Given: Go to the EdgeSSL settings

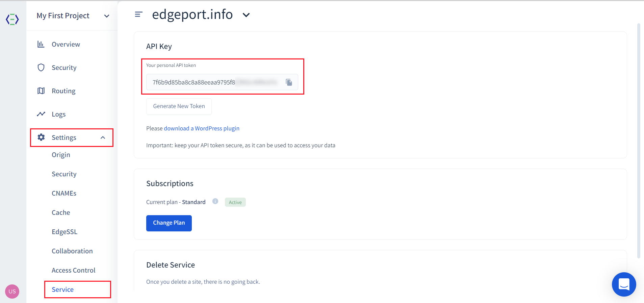Looking at the screenshot, I should (65, 232).
